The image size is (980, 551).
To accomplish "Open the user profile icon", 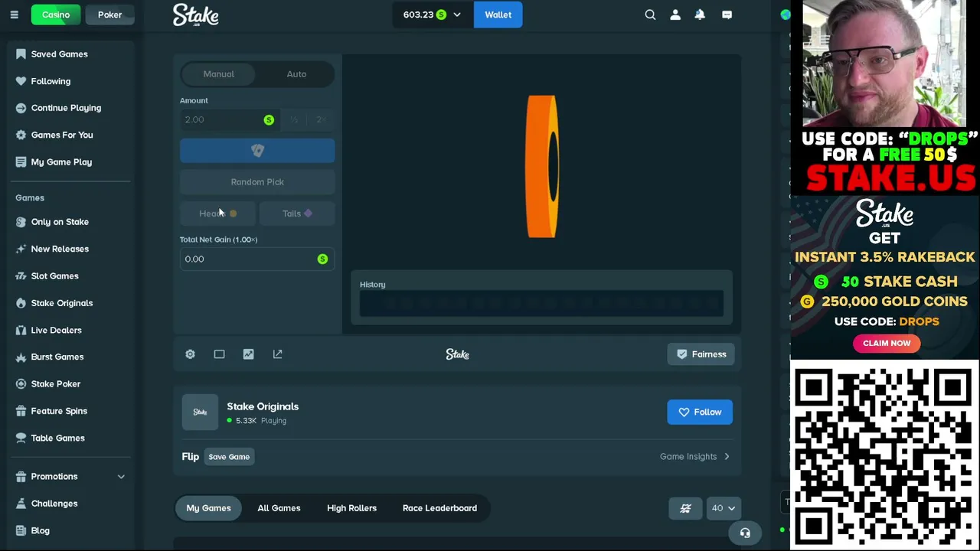I will point(675,15).
